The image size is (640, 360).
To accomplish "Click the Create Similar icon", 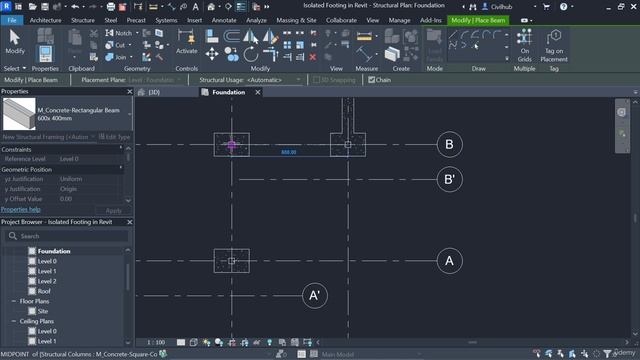I will [392, 54].
